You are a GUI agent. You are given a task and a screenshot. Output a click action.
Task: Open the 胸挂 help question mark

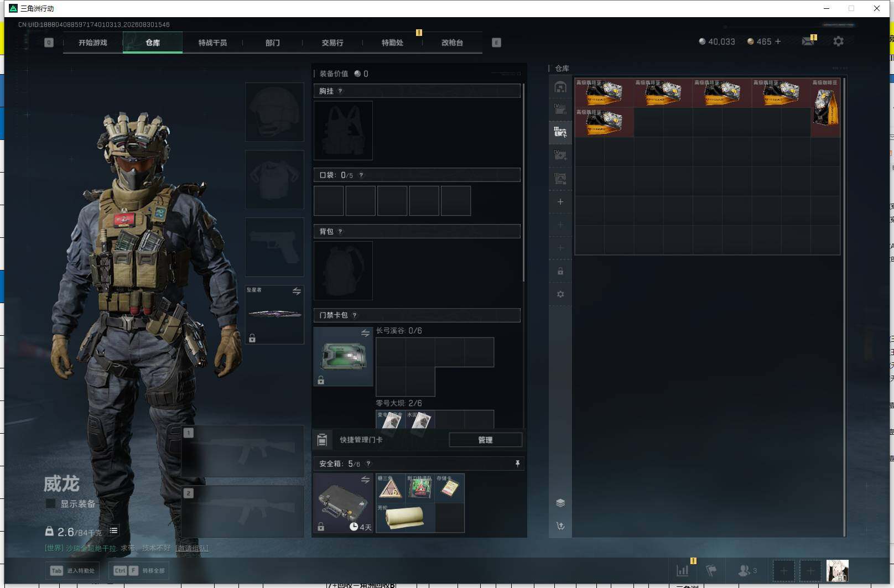click(x=340, y=91)
